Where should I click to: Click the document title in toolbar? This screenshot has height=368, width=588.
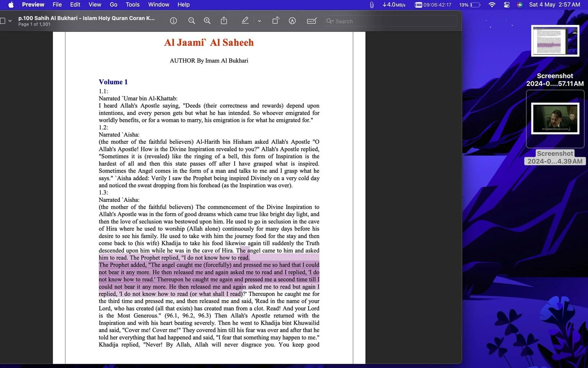point(87,18)
